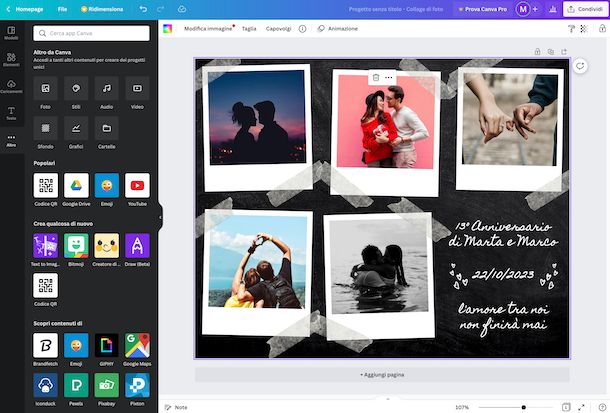Open the GIPHY app
Screen dimensions: 610x413
tap(107, 345)
